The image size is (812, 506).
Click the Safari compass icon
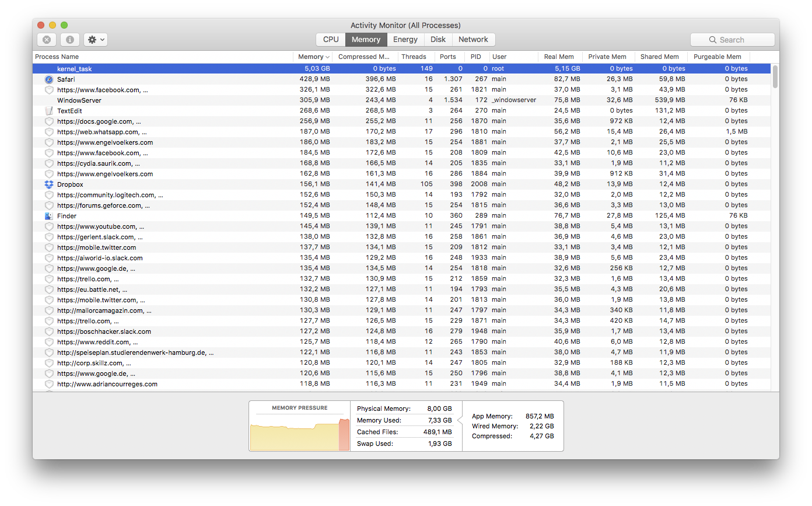pyautogui.click(x=49, y=79)
